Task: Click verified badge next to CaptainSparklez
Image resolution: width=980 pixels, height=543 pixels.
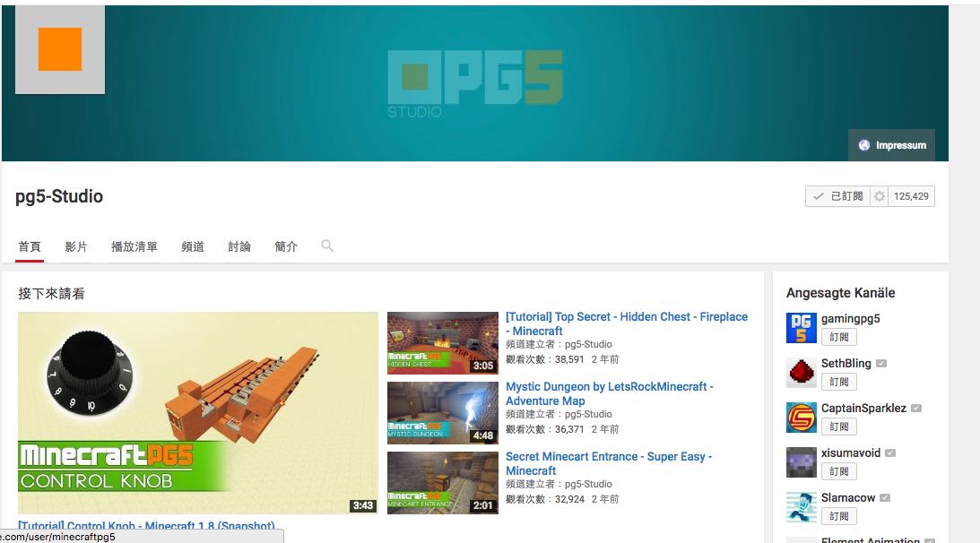Action: tap(916, 408)
